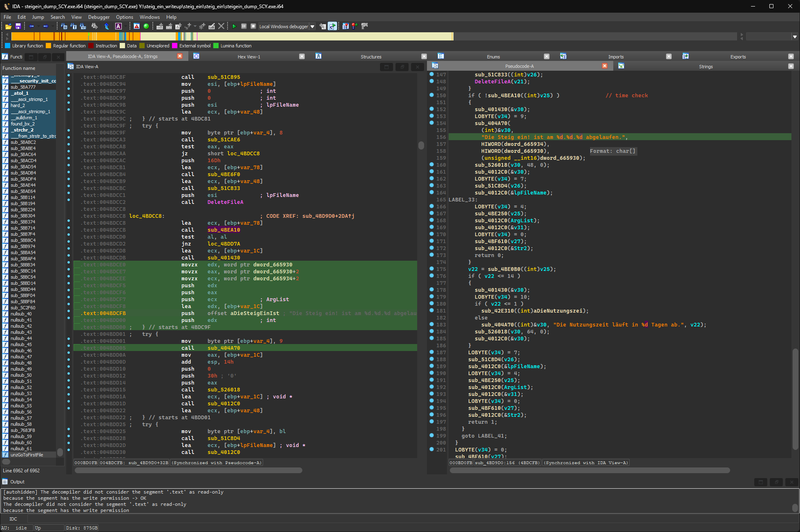Click the start process green play icon

click(x=234, y=26)
